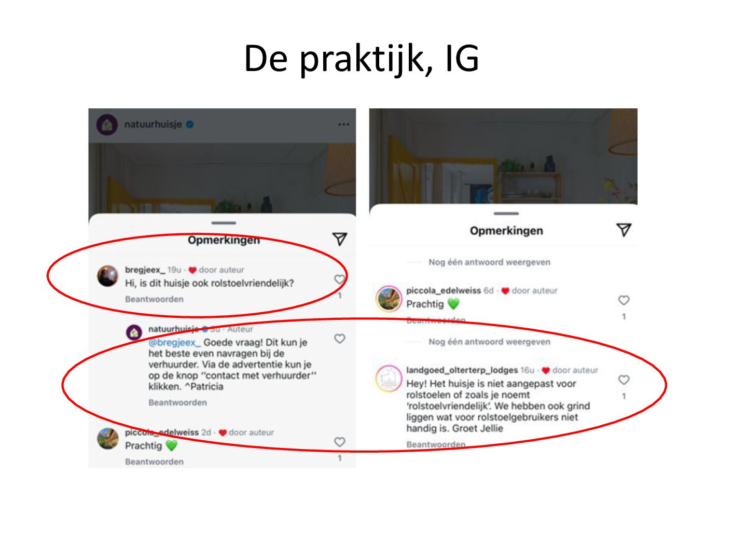Click Beantwoorden under landgoed_olterterp_lodges comment
The width and height of the screenshot is (747, 560).
(436, 444)
